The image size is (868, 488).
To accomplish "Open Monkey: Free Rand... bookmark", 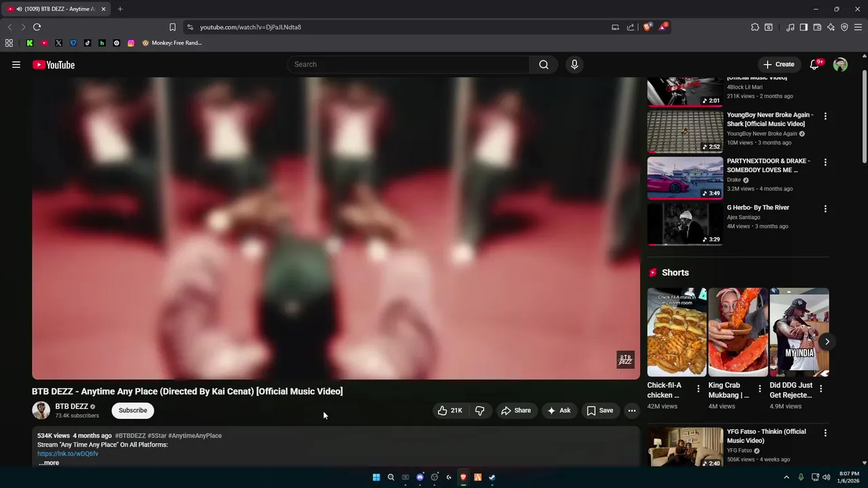I will click(172, 43).
